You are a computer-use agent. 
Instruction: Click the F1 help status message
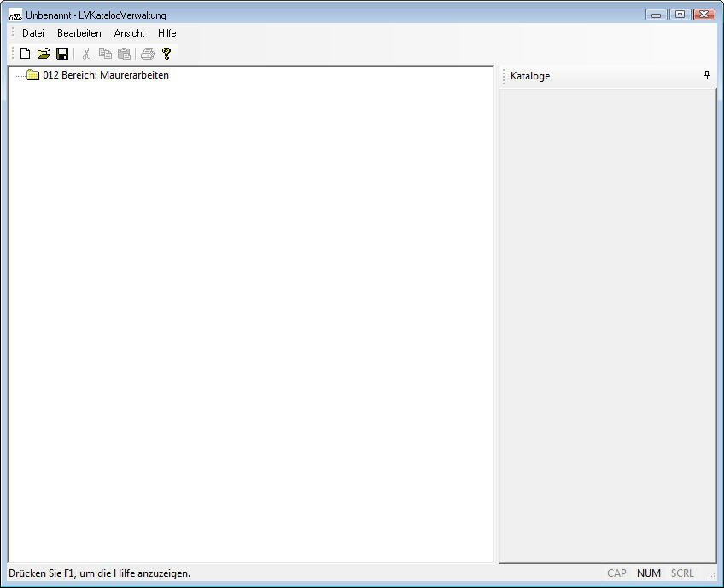[99, 573]
